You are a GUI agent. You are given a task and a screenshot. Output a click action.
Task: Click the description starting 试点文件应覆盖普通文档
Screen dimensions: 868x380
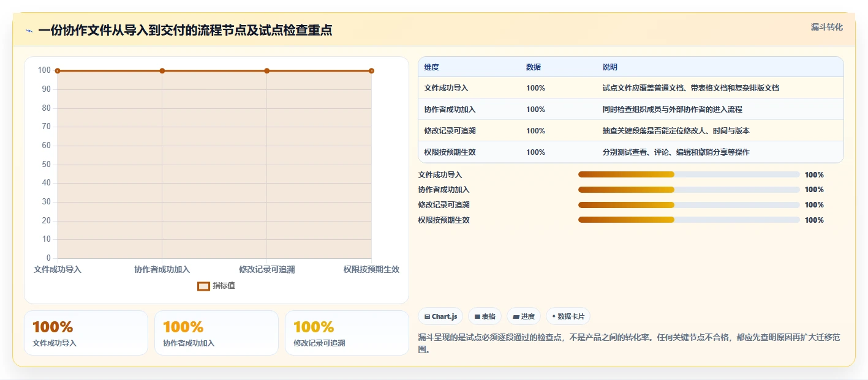tap(691, 88)
